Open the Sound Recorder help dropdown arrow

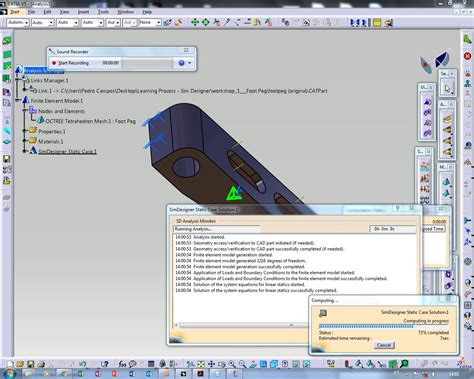click(189, 63)
